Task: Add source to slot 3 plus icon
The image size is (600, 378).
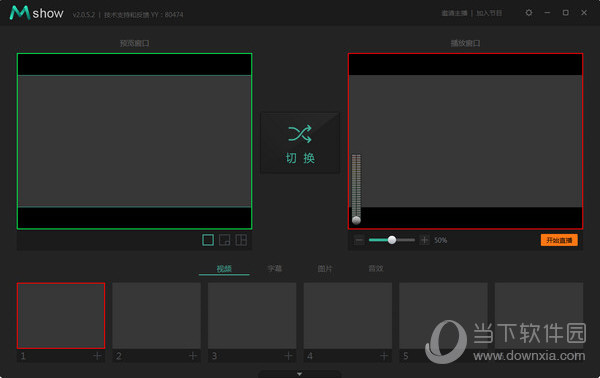Action: pyautogui.click(x=289, y=356)
